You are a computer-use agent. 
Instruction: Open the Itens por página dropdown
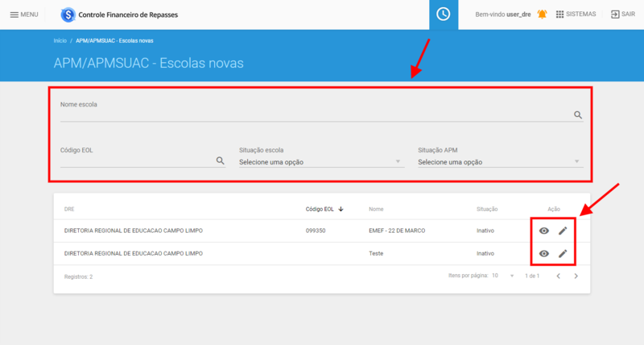(503, 276)
